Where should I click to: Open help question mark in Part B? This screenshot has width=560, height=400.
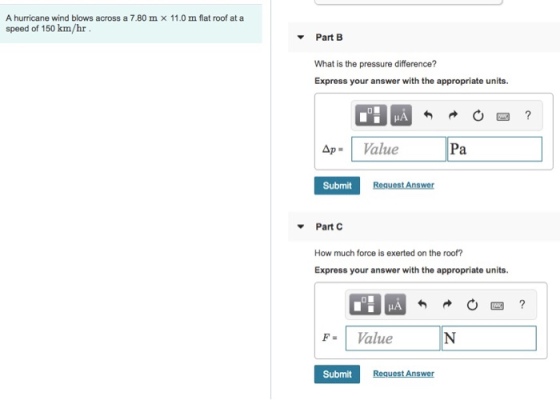pos(528,115)
